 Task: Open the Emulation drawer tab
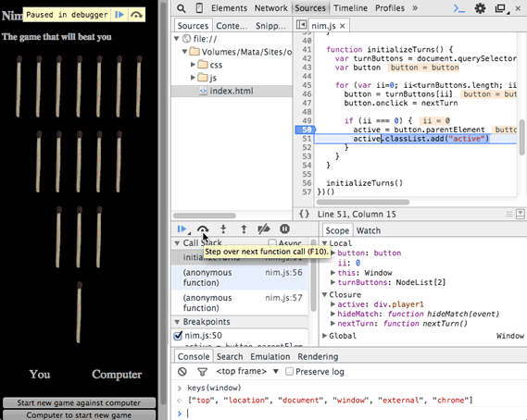[x=270, y=356]
